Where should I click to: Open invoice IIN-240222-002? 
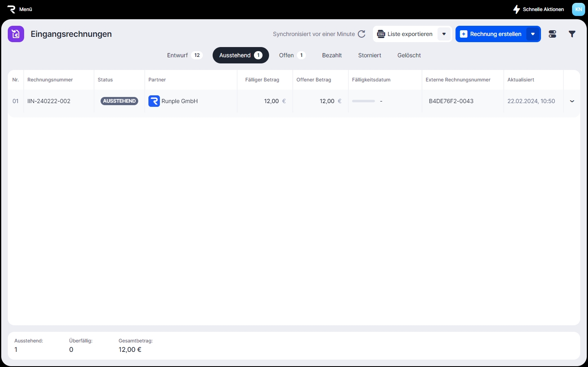pos(49,101)
